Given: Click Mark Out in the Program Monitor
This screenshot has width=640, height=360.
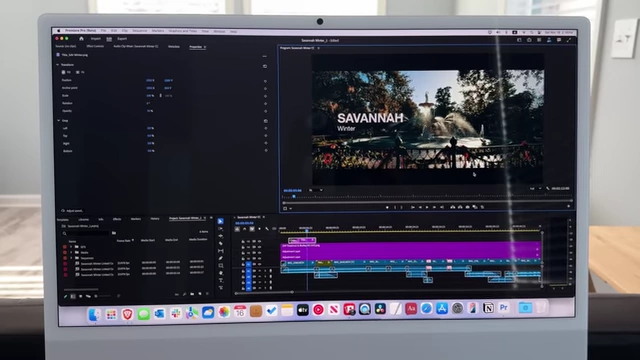Looking at the screenshot, I should click(x=402, y=207).
